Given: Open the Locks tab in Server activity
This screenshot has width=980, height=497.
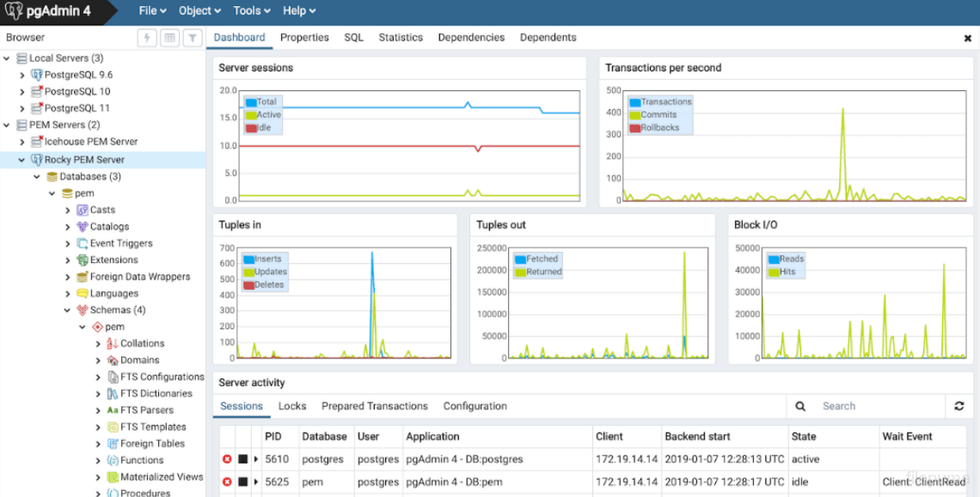Looking at the screenshot, I should click(x=292, y=407).
